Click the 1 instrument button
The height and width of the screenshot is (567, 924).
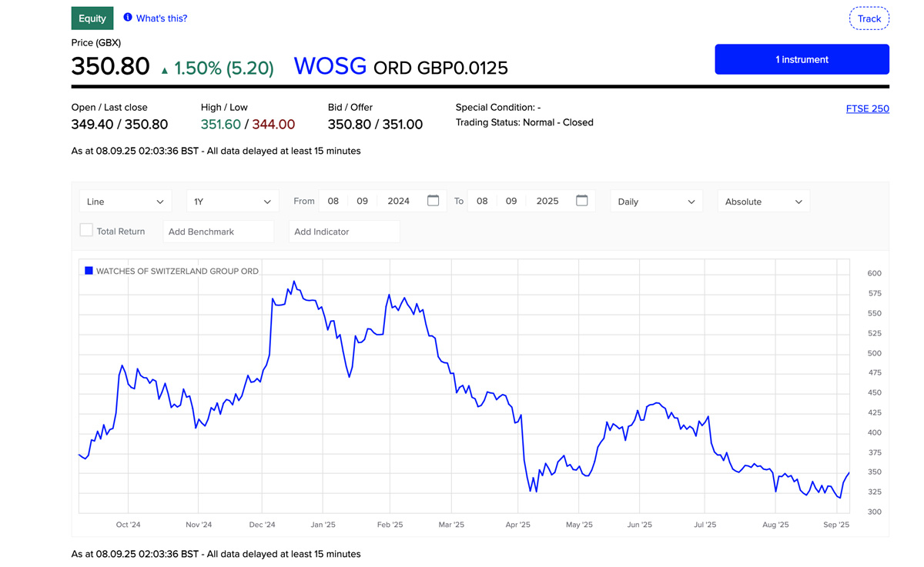[802, 59]
